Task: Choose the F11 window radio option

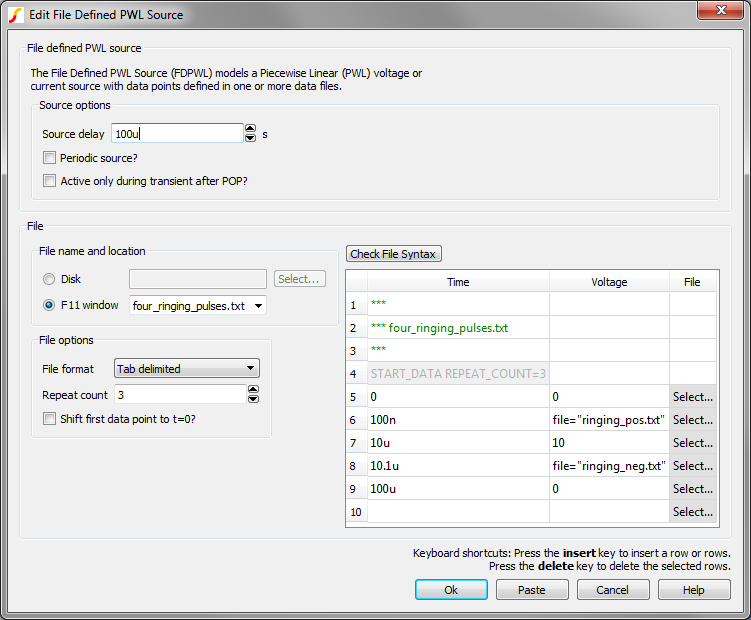Action: 49,305
